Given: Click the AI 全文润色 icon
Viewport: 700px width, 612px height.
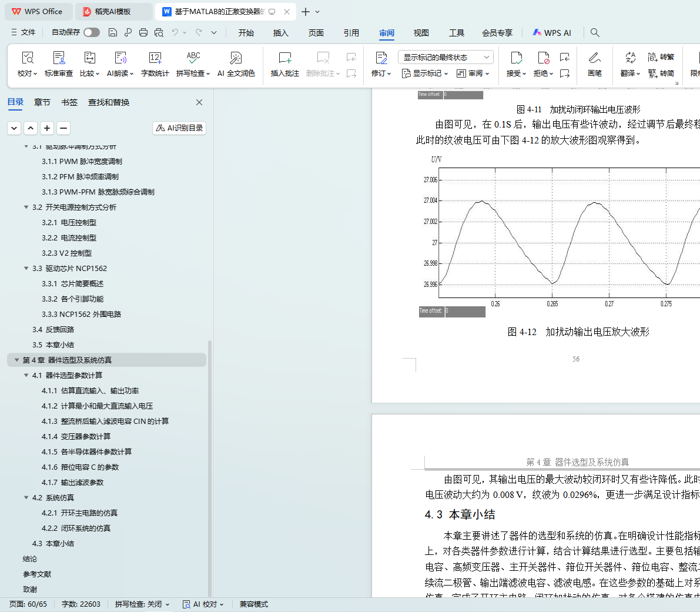Looking at the screenshot, I should [x=236, y=58].
